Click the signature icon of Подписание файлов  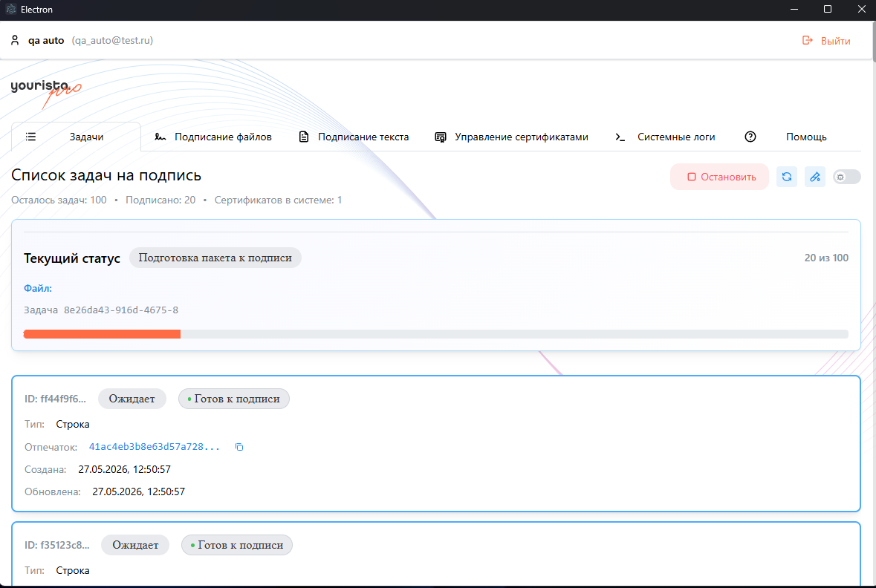pos(160,137)
